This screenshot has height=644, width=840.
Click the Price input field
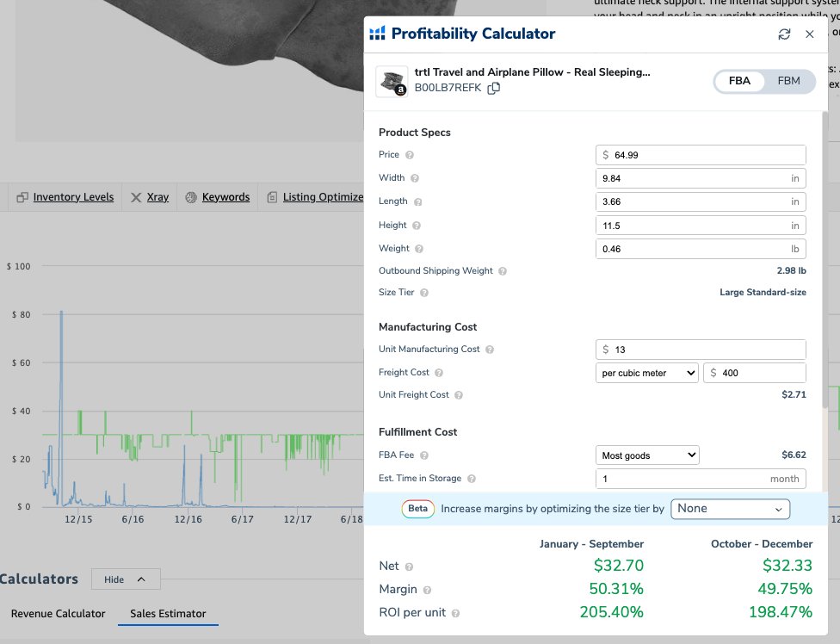(x=701, y=155)
